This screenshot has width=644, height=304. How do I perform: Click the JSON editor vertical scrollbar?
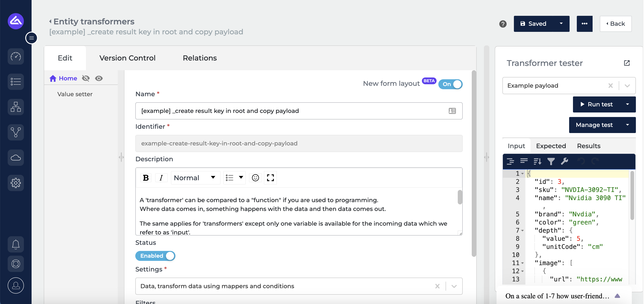(x=632, y=195)
